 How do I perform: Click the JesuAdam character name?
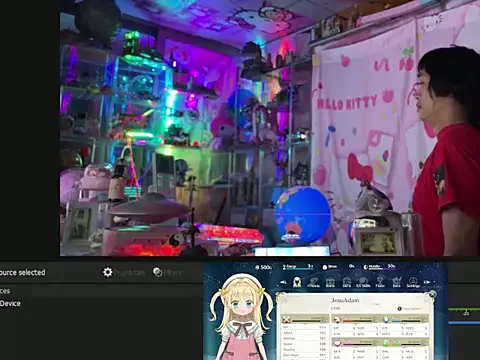point(345,300)
